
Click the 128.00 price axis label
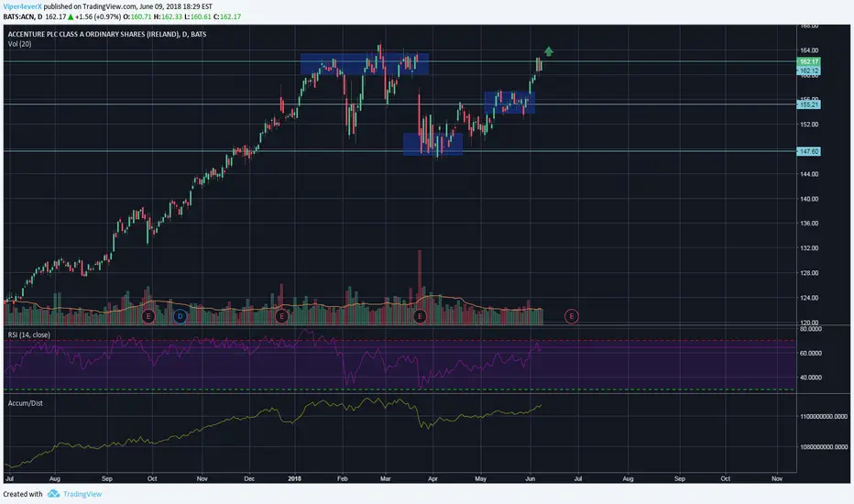click(809, 273)
